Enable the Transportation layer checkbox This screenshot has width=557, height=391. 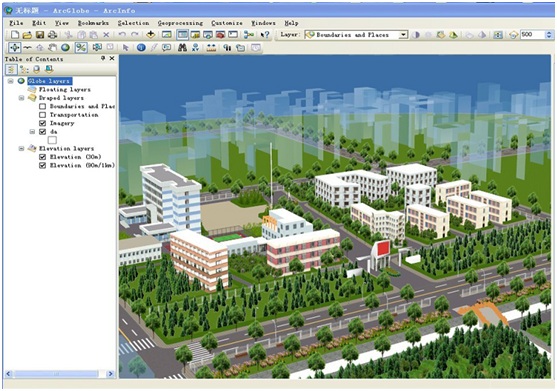pos(43,115)
